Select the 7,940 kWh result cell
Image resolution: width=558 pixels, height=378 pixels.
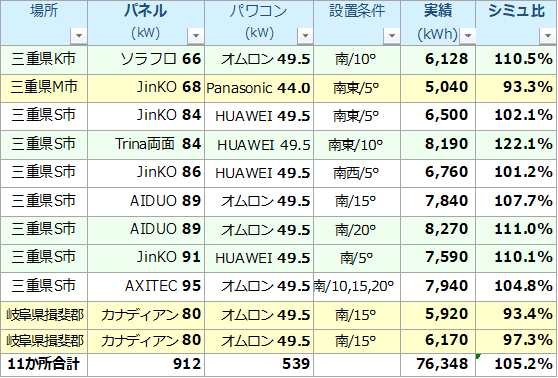click(x=438, y=287)
